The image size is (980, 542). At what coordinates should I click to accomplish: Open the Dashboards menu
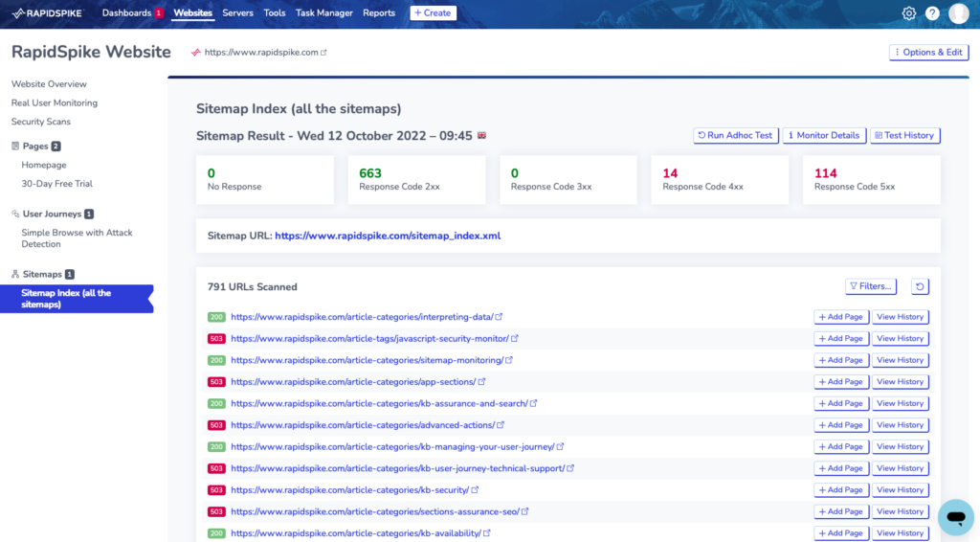tap(126, 13)
